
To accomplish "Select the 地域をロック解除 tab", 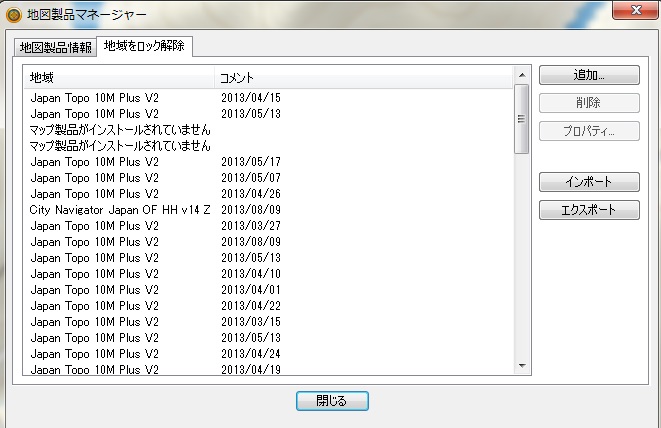I will [x=145, y=46].
